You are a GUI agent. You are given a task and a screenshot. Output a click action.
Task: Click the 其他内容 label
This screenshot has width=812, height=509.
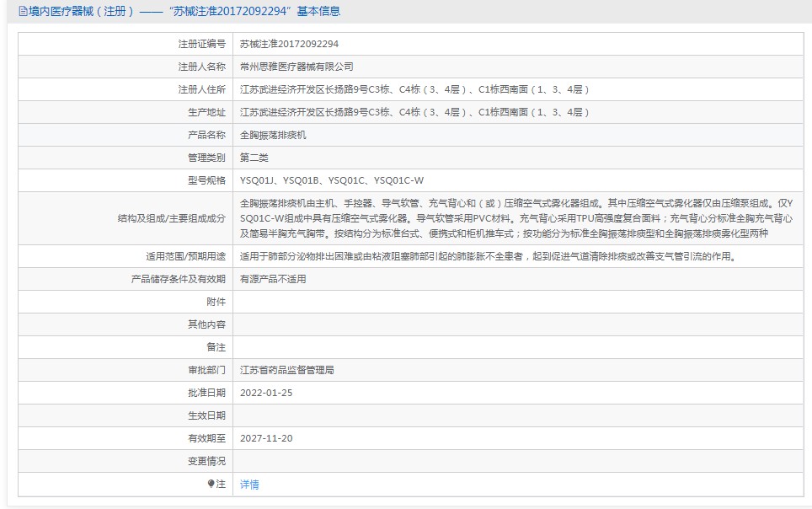pos(206,324)
